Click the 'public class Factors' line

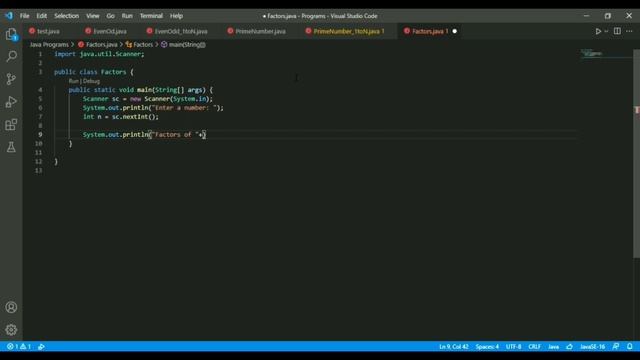(94, 72)
